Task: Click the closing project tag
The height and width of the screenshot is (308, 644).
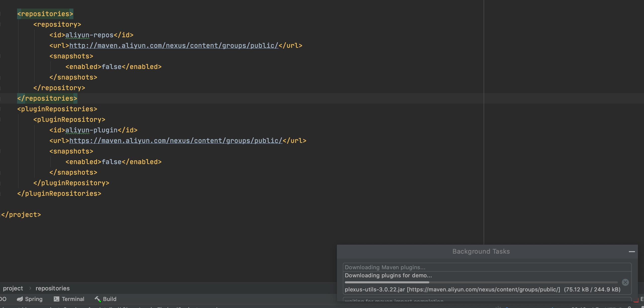Action: (x=21, y=215)
